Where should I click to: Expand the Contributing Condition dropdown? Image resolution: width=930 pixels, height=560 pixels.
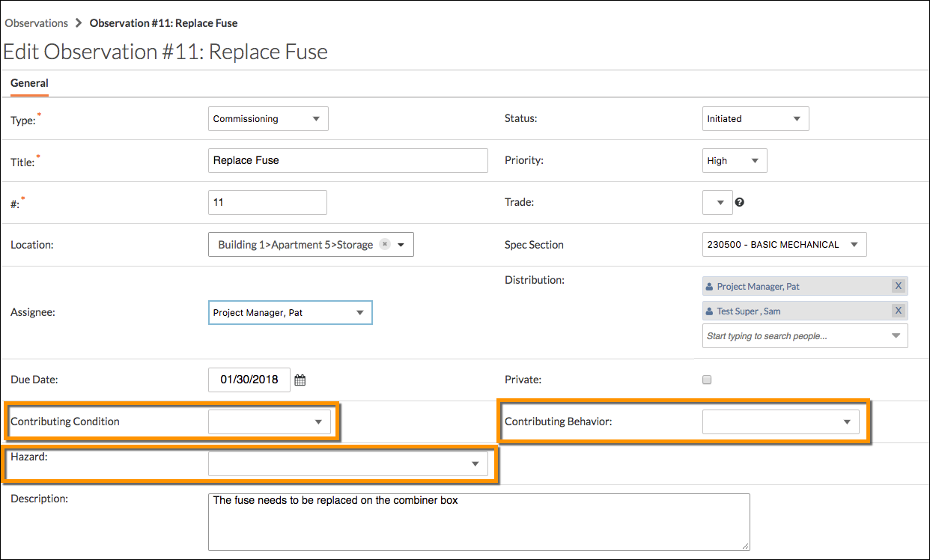[x=270, y=422]
